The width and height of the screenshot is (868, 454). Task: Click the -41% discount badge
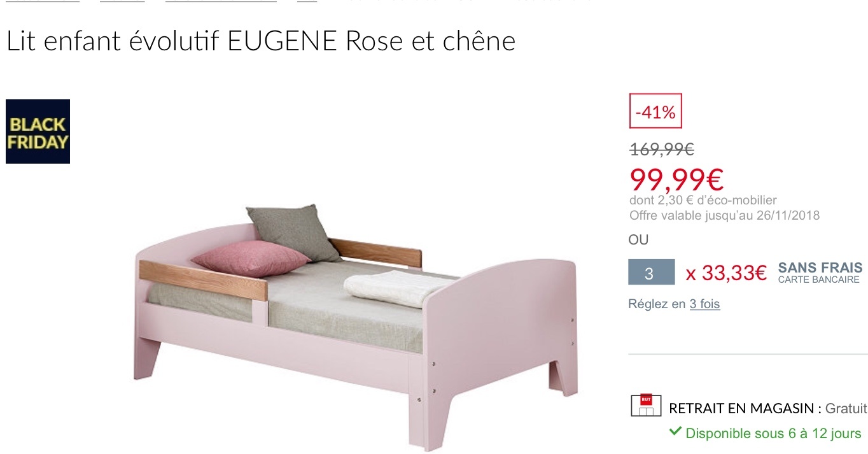point(655,113)
